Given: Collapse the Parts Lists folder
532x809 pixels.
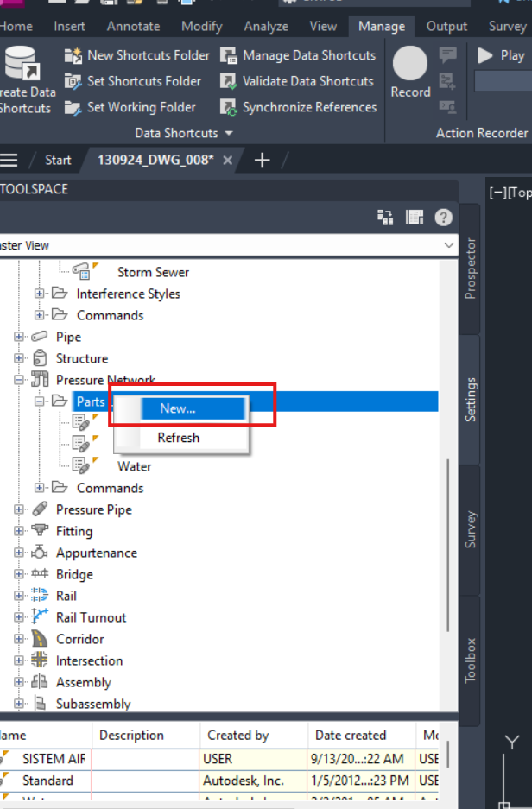Looking at the screenshot, I should pyautogui.click(x=39, y=401).
